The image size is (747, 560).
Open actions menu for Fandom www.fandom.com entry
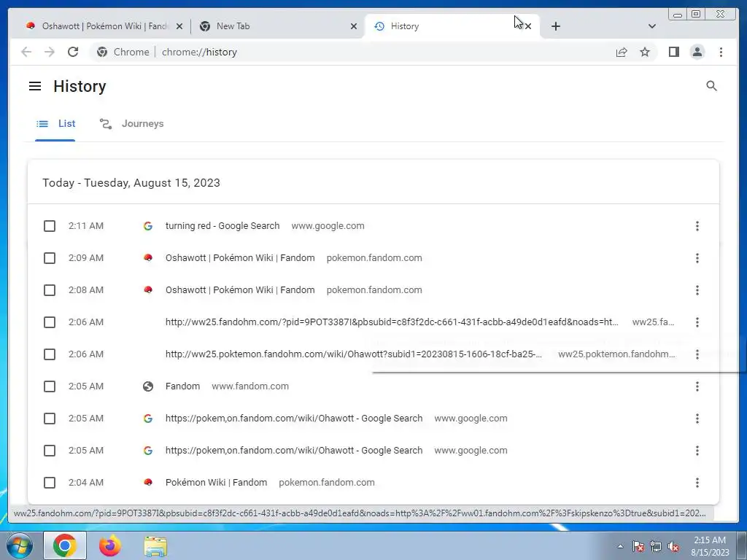pos(697,386)
